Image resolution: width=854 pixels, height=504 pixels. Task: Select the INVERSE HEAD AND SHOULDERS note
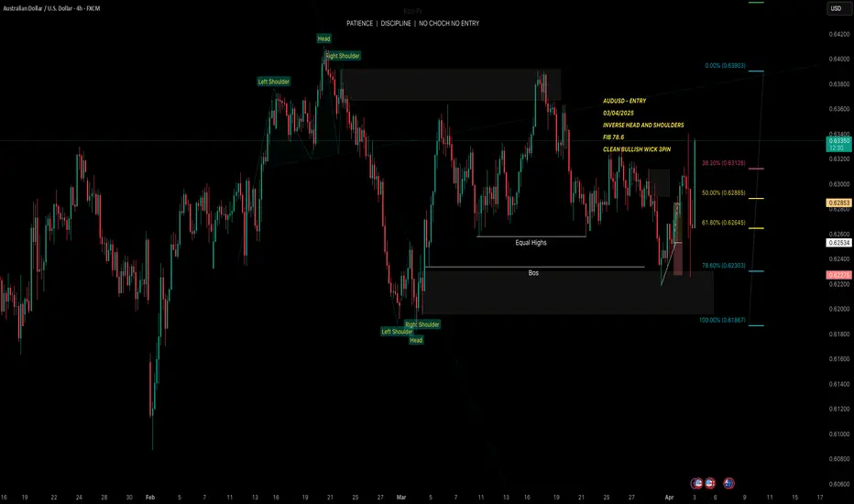coord(643,125)
